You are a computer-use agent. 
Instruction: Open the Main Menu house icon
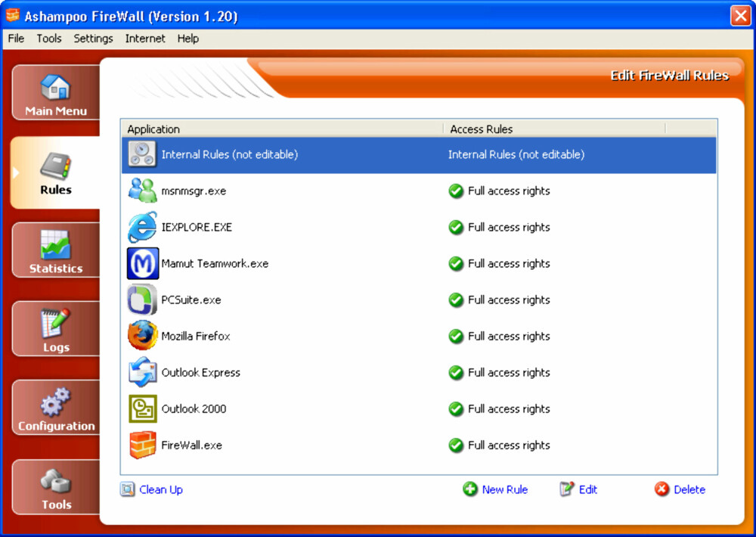click(x=55, y=87)
